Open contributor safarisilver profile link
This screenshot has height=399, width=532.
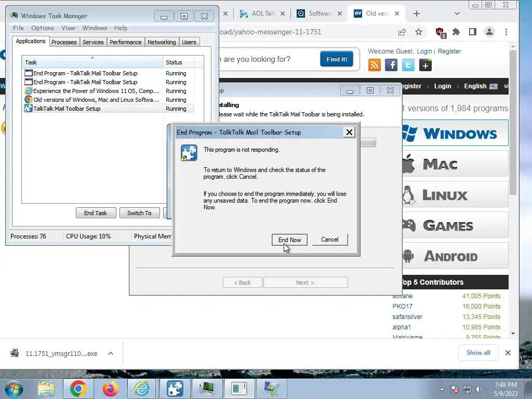click(407, 317)
